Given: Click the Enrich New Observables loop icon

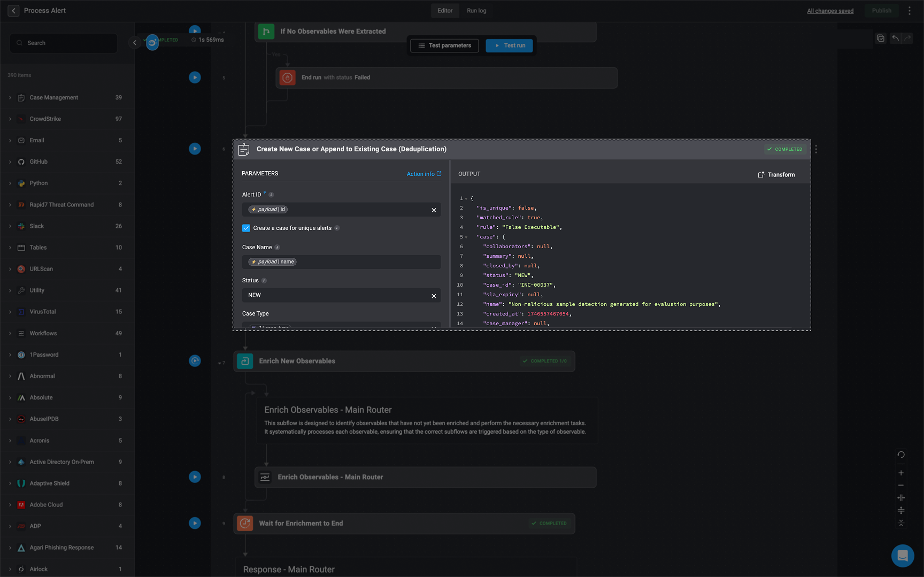Looking at the screenshot, I should pyautogui.click(x=245, y=361).
